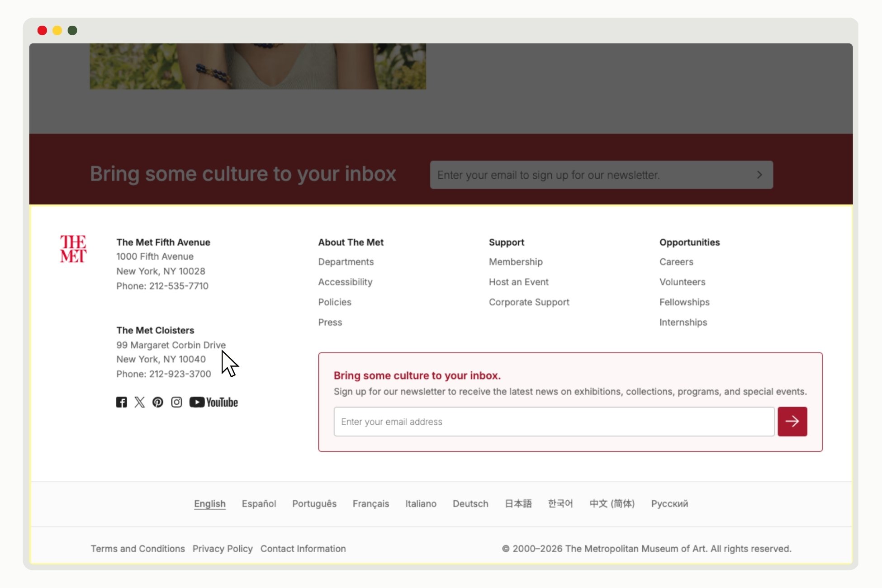The height and width of the screenshot is (588, 882).
Task: Select Chinese 中文 (简体) language
Action: (612, 504)
